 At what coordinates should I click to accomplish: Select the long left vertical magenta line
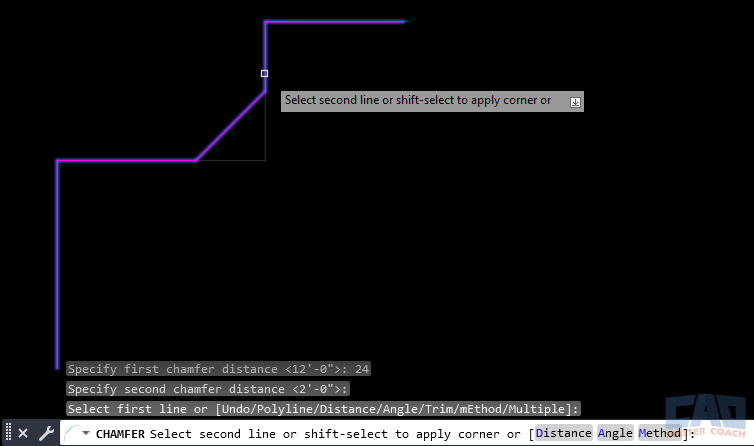click(x=57, y=265)
